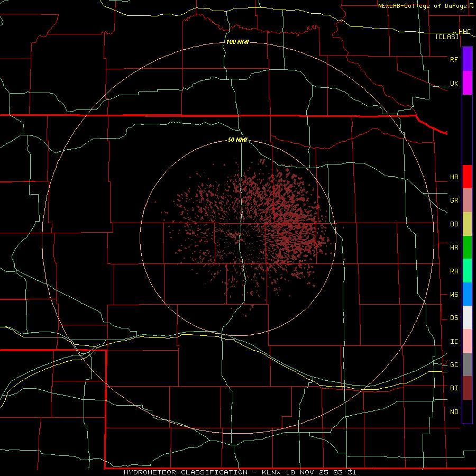Viewport: 476px width, 476px height.
Task: Click the white DS legend swatch
Action: click(467, 317)
